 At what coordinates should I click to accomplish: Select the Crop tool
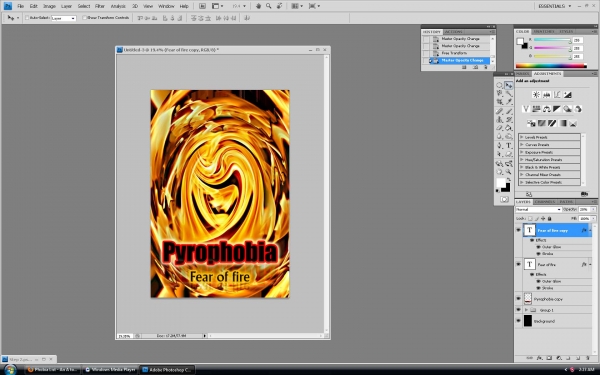tap(499, 102)
